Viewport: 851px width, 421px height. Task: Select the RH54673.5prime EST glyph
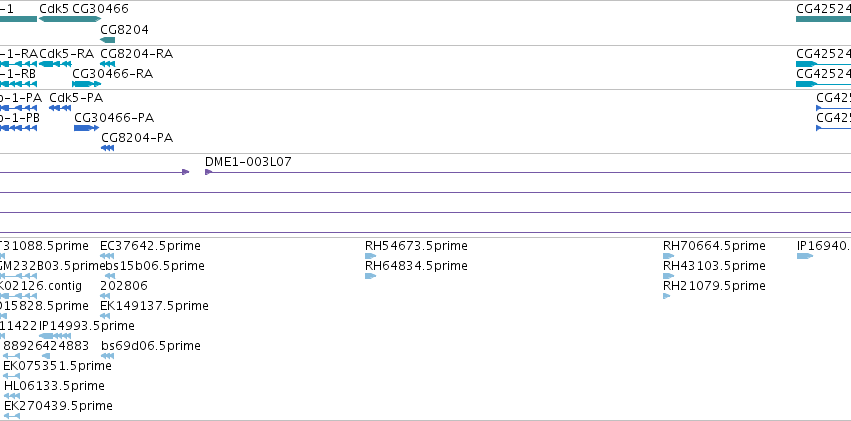tap(371, 256)
